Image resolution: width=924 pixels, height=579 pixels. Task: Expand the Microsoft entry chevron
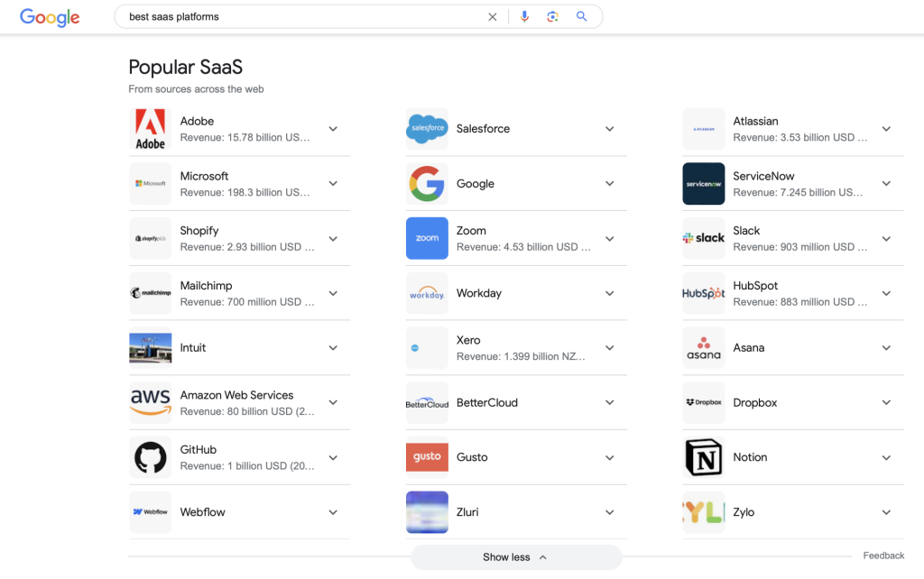pos(333,184)
